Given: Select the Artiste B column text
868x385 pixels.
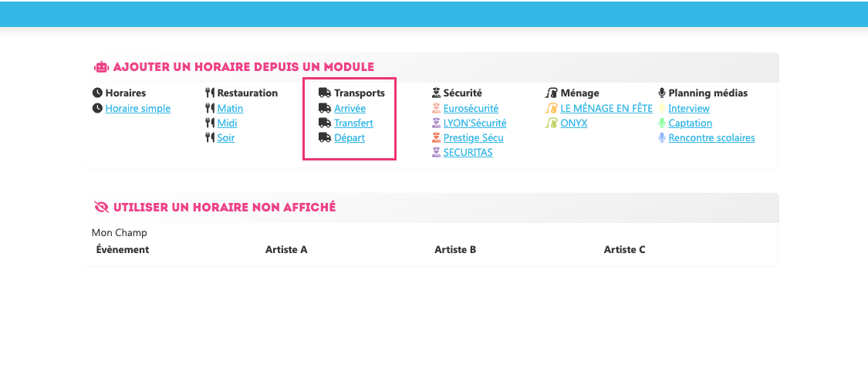Looking at the screenshot, I should tap(455, 250).
